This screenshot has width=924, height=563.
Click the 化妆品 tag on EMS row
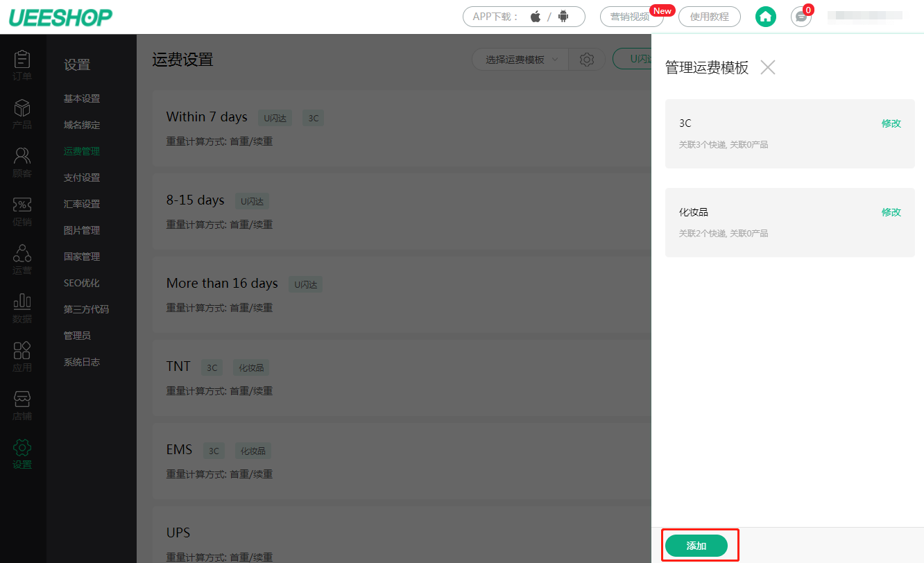[x=253, y=451]
